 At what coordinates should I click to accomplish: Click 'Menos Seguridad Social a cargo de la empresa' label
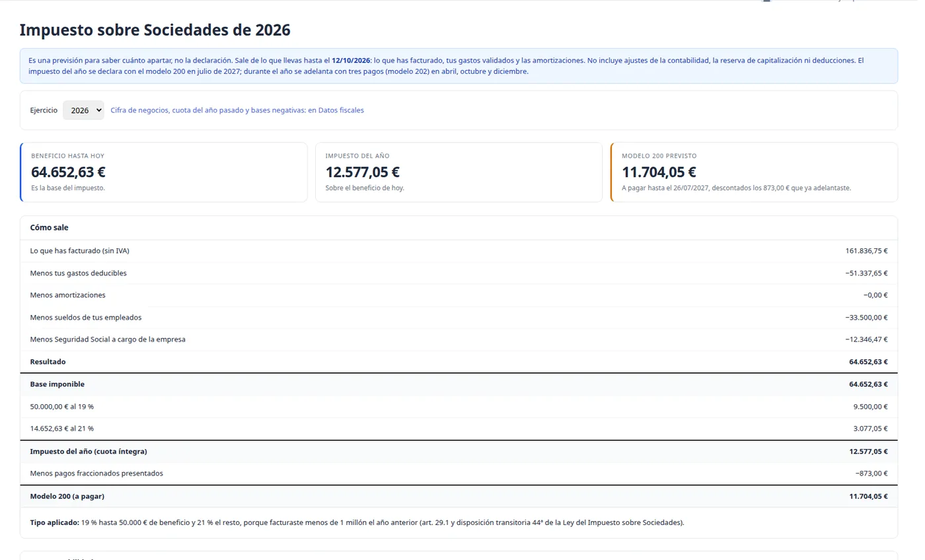pyautogui.click(x=108, y=339)
